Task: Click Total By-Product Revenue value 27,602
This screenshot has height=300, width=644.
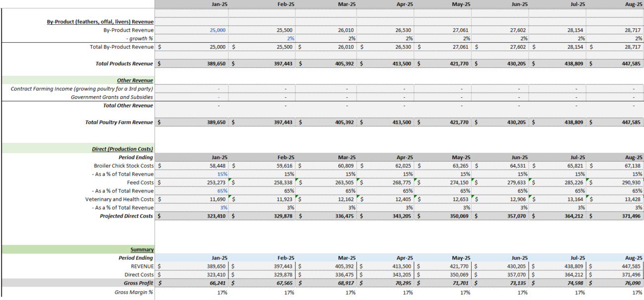Action: click(518, 47)
